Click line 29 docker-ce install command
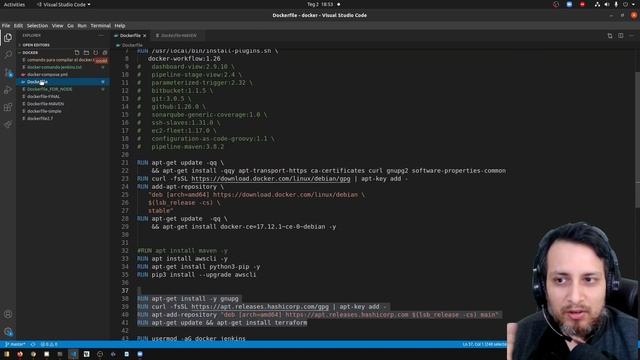 coord(244,227)
